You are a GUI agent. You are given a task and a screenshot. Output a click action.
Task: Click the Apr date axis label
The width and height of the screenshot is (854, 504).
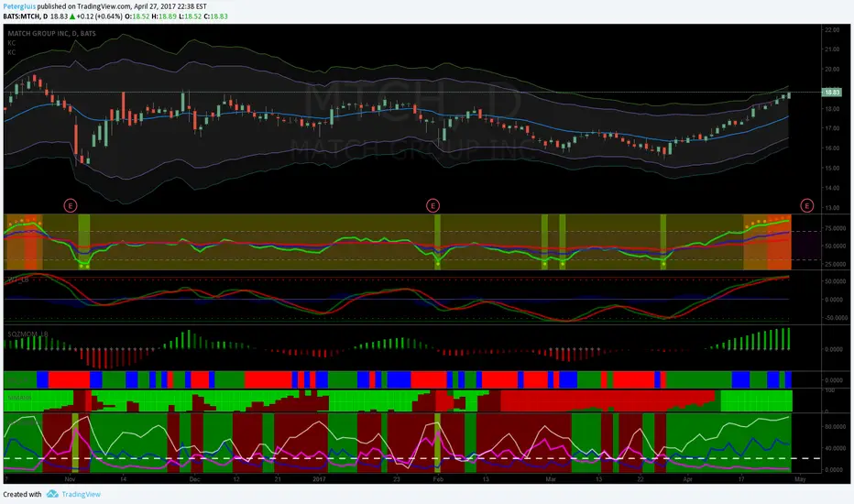687,479
